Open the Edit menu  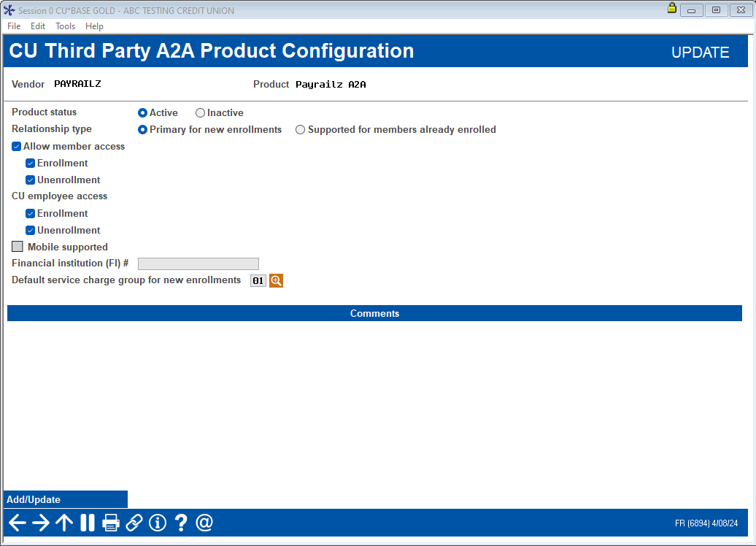click(38, 26)
